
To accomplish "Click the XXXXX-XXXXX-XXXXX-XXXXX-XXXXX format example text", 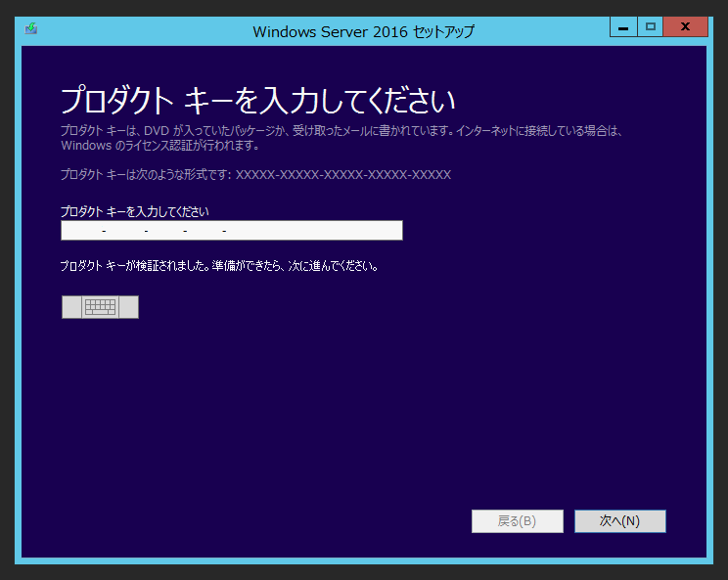I will (343, 175).
